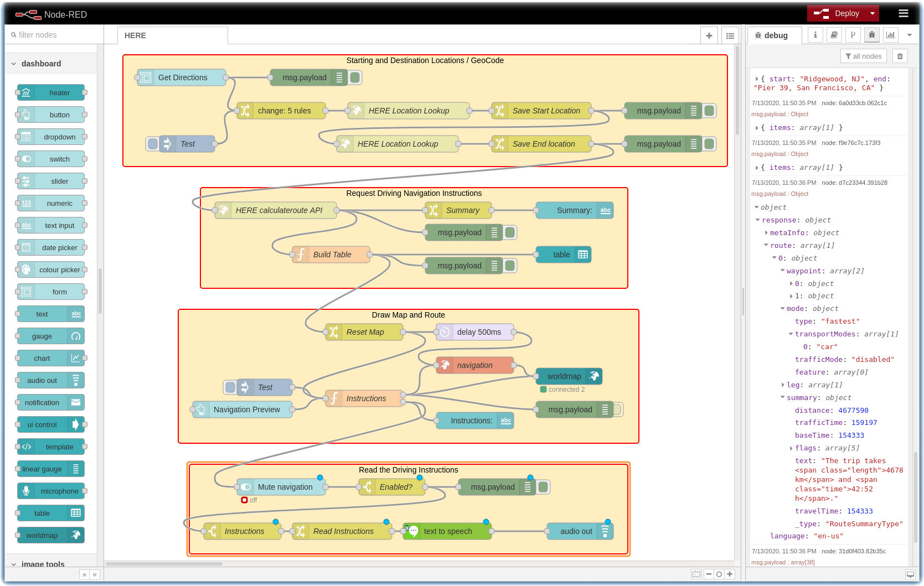924x586 pixels.
Task: Clear debug messages with the trash icon
Action: pos(900,55)
